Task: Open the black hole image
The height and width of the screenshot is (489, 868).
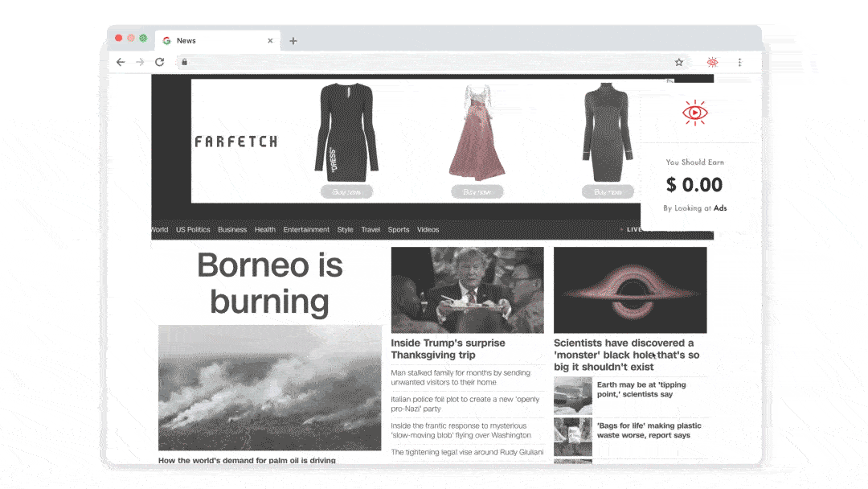Action: point(630,290)
